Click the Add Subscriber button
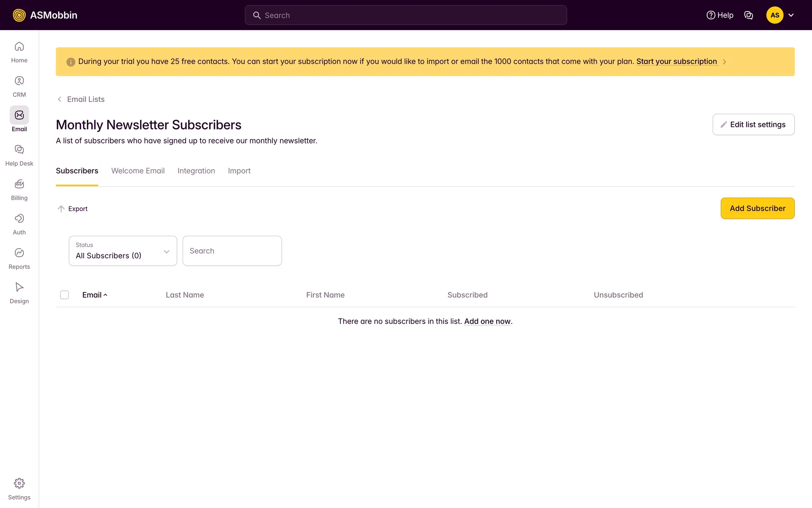The height and width of the screenshot is (508, 812). tap(757, 208)
